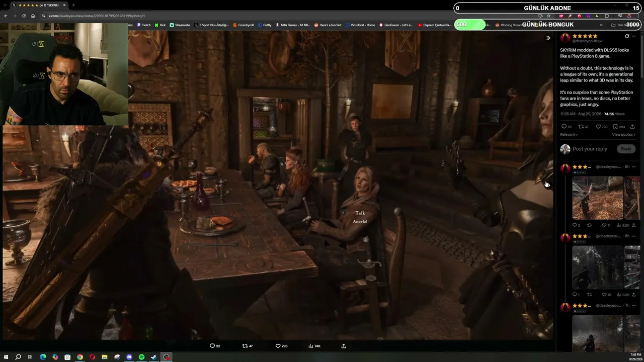This screenshot has width=644, height=362.
Task: Open the VirusTotal - Home bookmark
Action: [x=360, y=25]
